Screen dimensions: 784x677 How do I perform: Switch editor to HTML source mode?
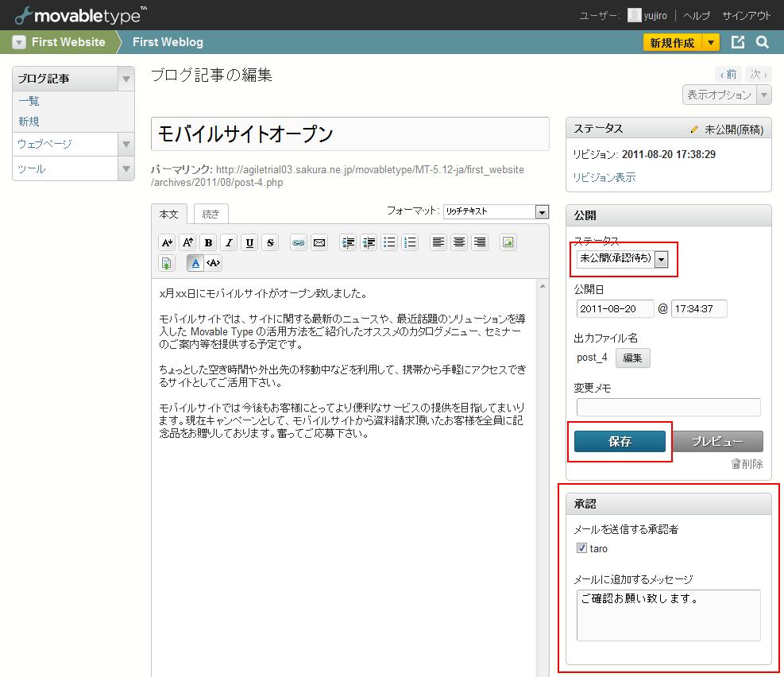(x=214, y=263)
